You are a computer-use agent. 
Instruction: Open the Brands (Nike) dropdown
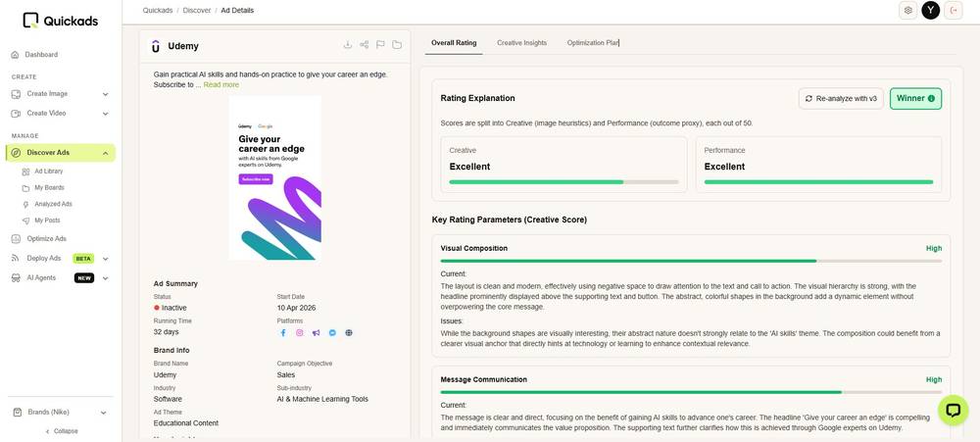tap(60, 413)
